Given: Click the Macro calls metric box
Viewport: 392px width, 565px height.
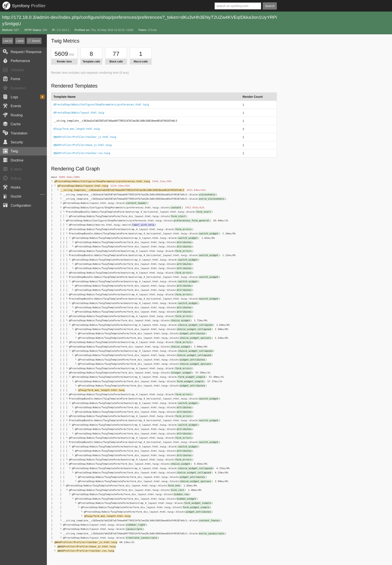Looking at the screenshot, I should tap(141, 56).
